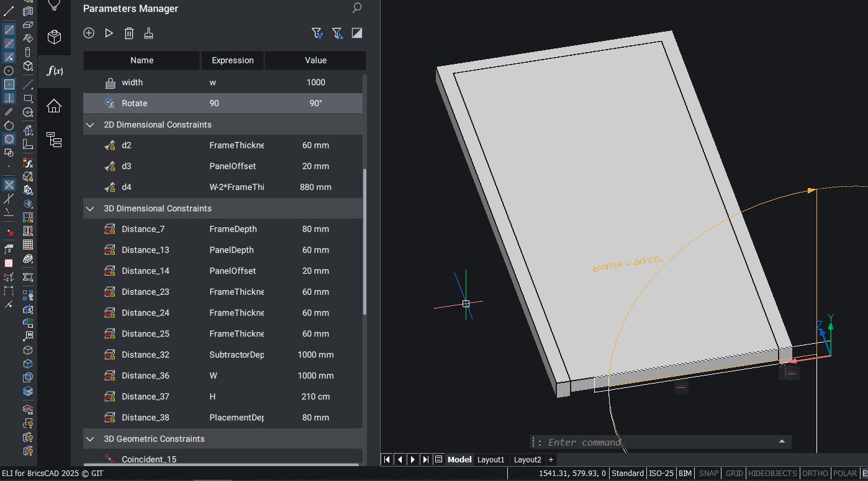
Task: Switch to the Layout2 tab
Action: pos(527,460)
